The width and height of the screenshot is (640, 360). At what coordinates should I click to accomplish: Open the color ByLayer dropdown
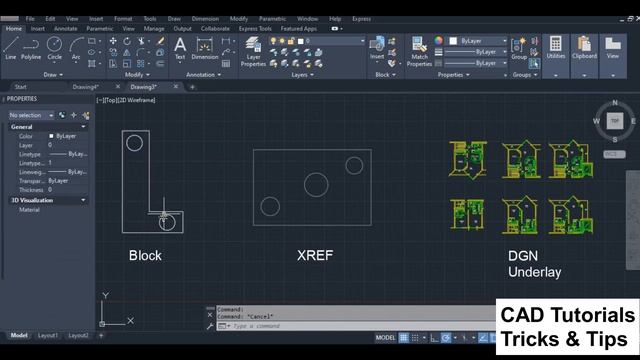tap(504, 41)
